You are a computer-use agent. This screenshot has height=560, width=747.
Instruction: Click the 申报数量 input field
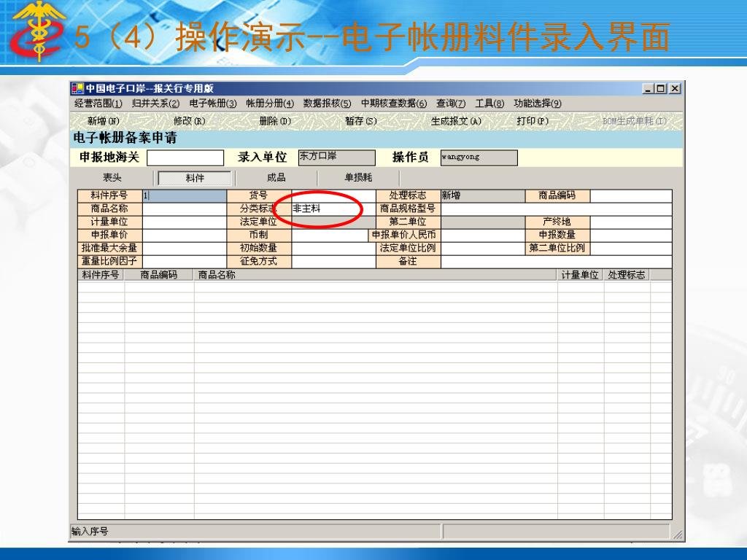631,236
